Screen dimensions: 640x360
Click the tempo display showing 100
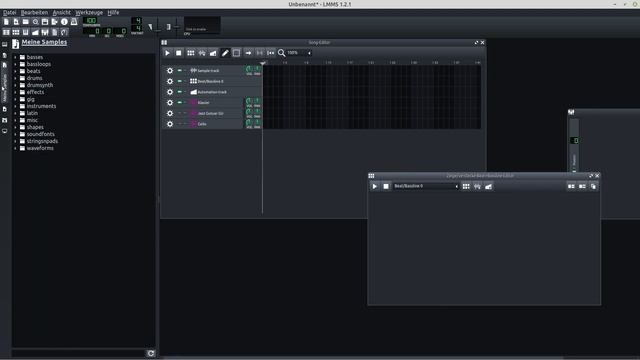pyautogui.click(x=91, y=20)
